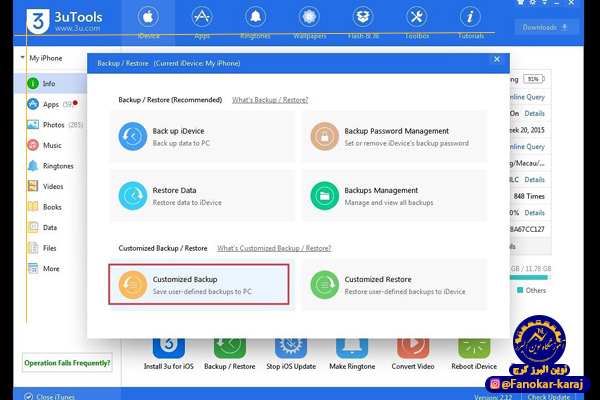Click the storage usage bar
Image resolution: width=600 pixels, height=400 pixels.
click(x=530, y=278)
